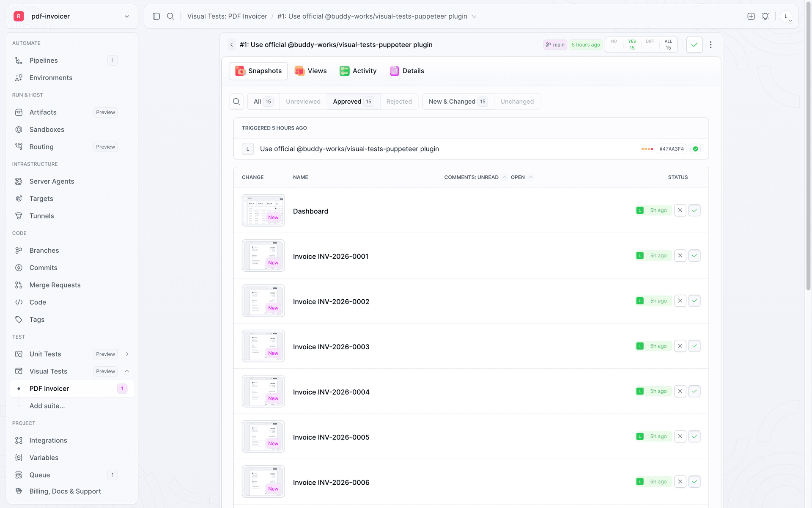812x508 pixels.
Task: Click Add suite... in sidebar
Action: (x=47, y=406)
